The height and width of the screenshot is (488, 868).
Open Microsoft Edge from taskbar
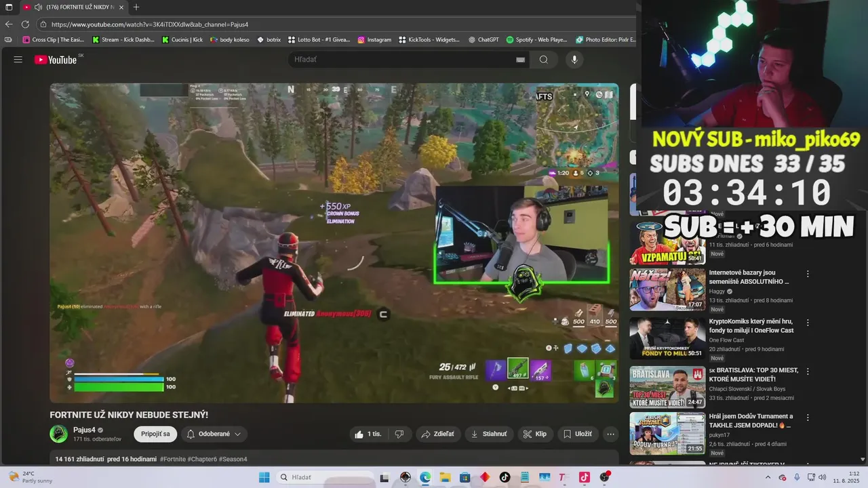pyautogui.click(x=425, y=477)
